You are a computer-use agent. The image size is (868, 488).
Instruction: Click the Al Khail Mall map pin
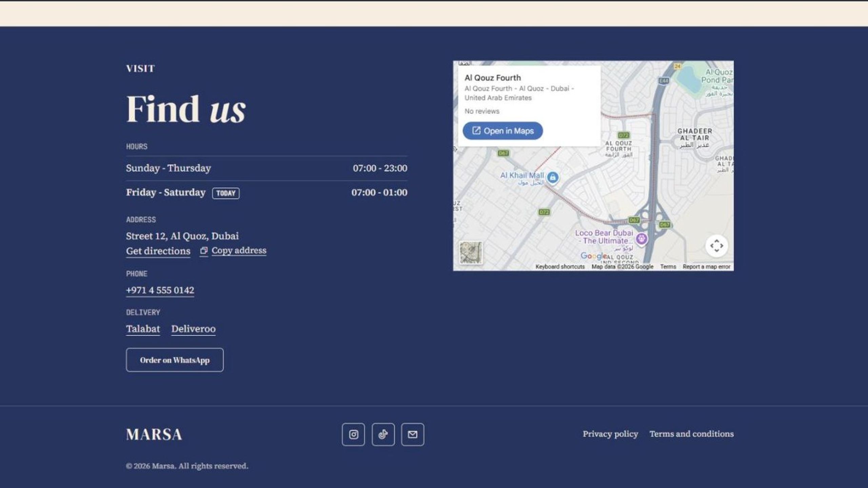pyautogui.click(x=553, y=177)
